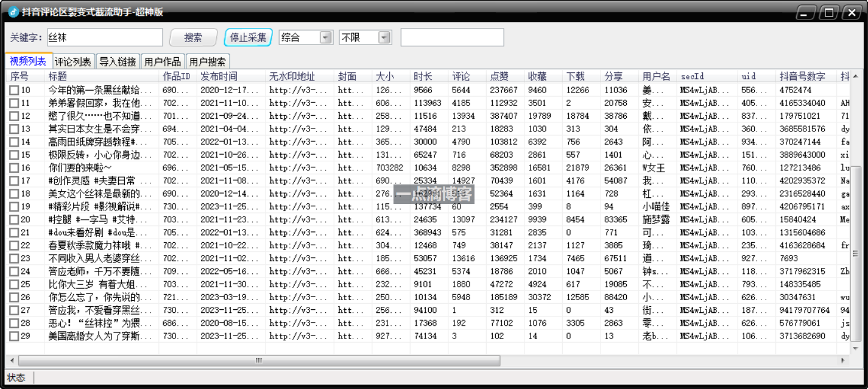868x389 pixels.
Task: Click the horizontal scrollbar thumb
Action: (x=259, y=361)
